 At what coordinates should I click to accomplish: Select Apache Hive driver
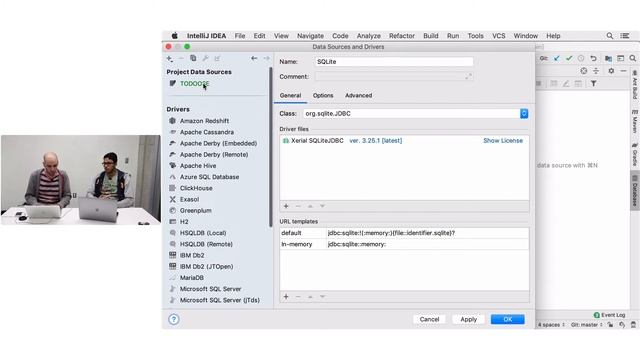click(x=198, y=166)
